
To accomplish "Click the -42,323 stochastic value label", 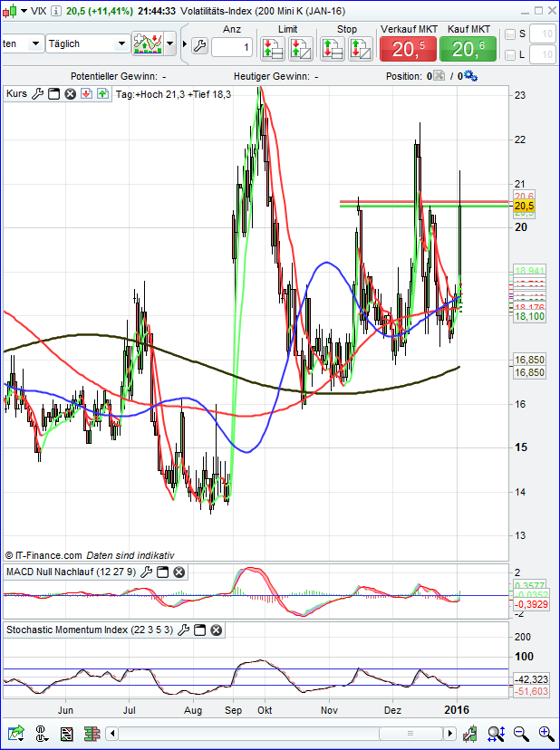I will 531,679.
